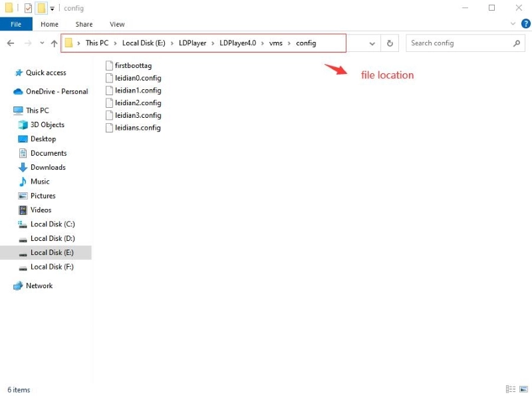Switch to the View ribbon tab
Screen dimensions: 532x396
pos(117,24)
